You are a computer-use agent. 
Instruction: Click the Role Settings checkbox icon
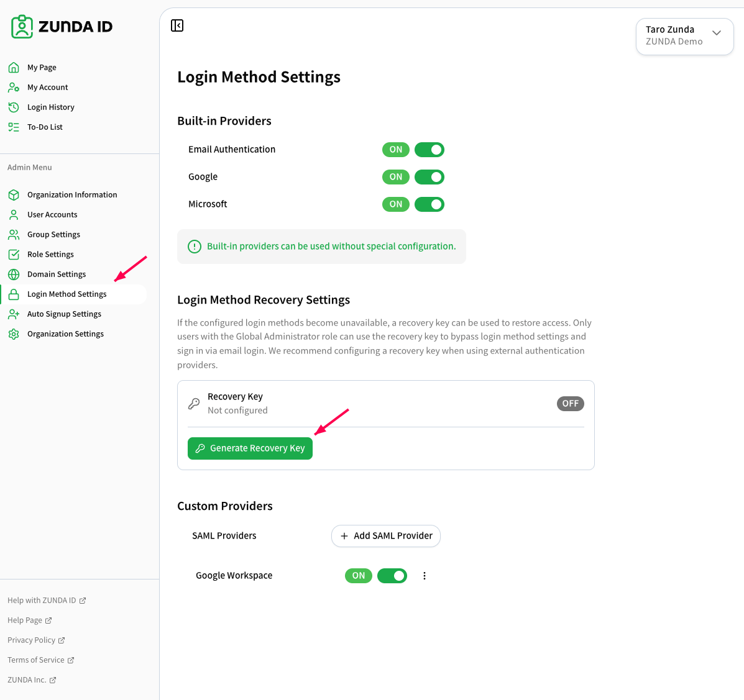point(14,255)
